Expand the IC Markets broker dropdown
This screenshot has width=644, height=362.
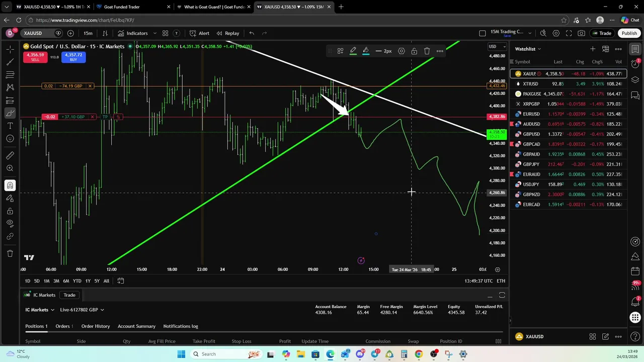tap(39, 310)
